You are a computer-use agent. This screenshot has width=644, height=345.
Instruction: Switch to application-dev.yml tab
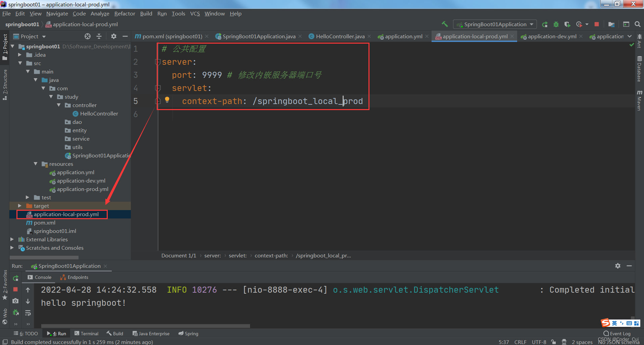(552, 36)
